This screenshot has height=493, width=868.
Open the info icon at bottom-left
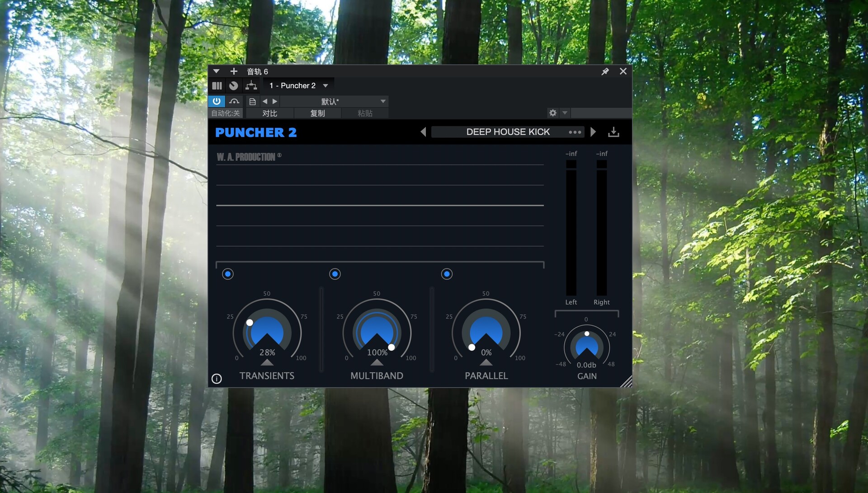point(217,379)
